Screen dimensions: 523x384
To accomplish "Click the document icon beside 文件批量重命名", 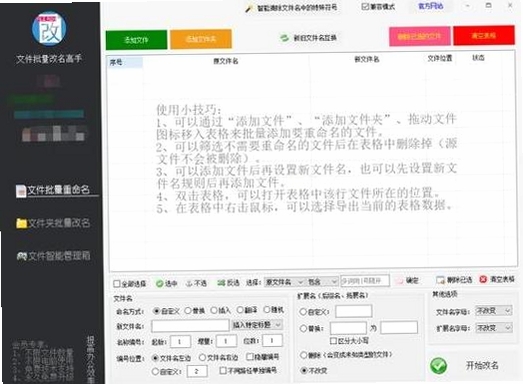I will [x=21, y=191].
